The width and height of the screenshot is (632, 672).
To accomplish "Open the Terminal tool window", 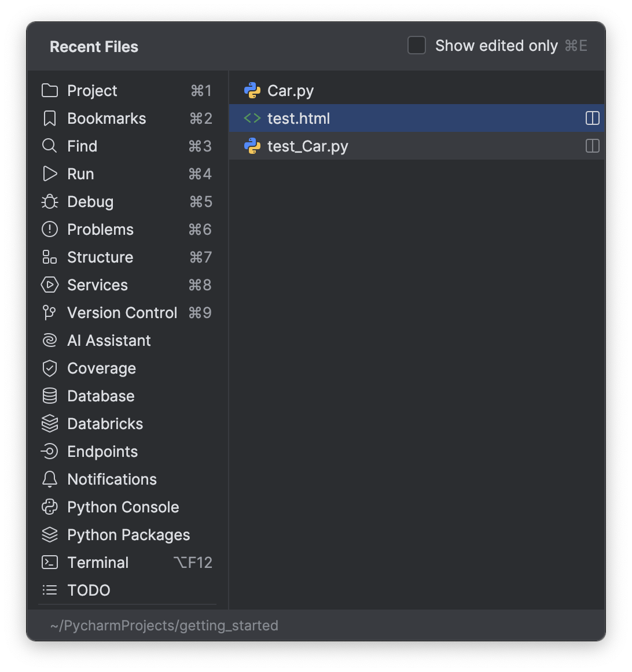I will point(98,563).
